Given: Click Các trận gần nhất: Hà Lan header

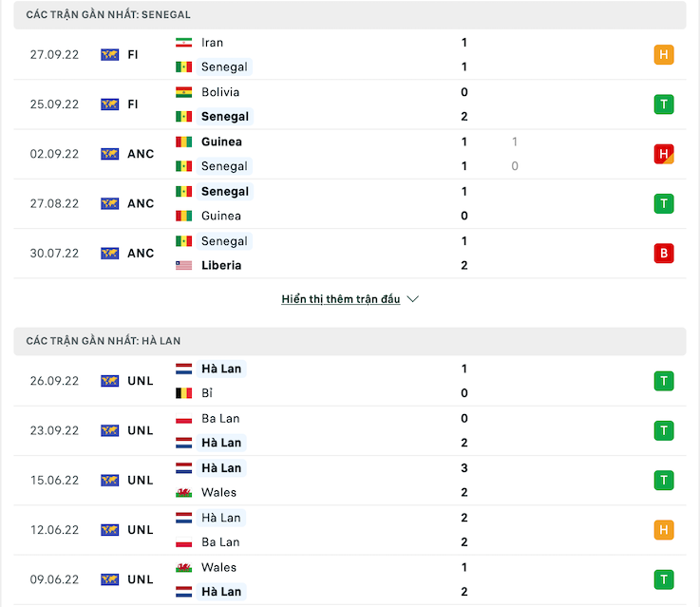Looking at the screenshot, I should (x=104, y=341).
